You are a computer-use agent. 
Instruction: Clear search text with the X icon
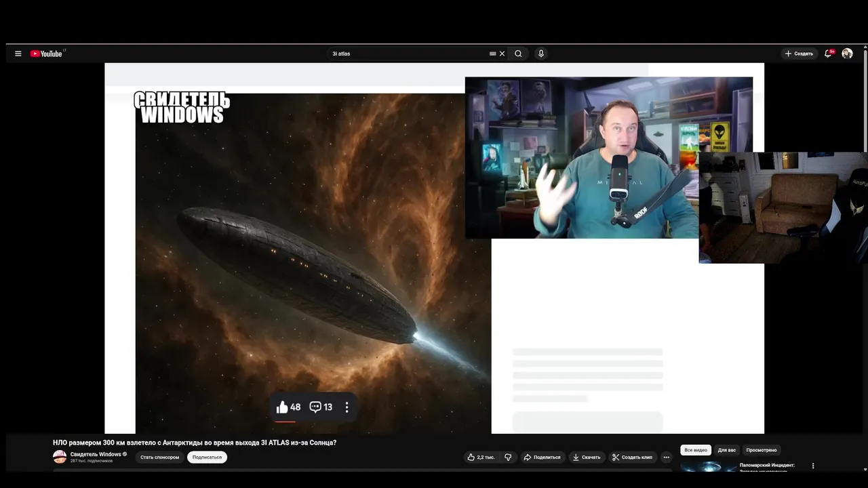coord(502,54)
